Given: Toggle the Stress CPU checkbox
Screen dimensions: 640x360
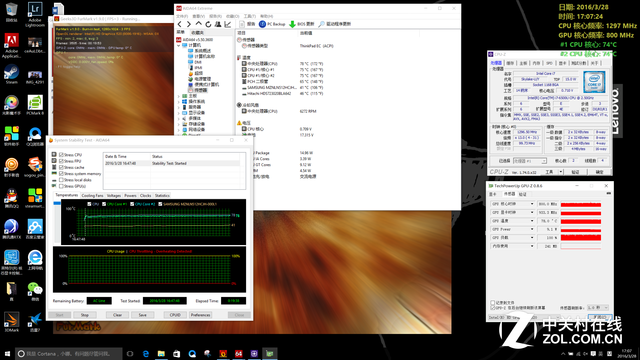Looking at the screenshot, I should click(x=61, y=155).
